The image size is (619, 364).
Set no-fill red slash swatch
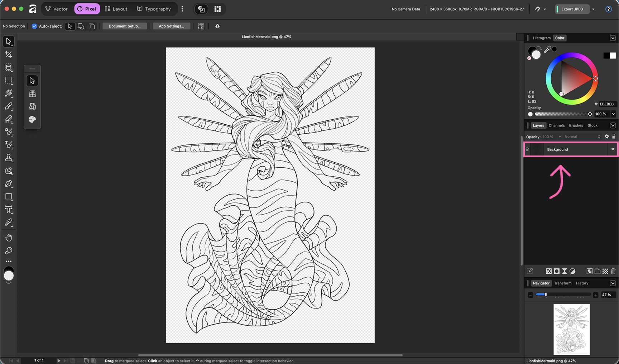pos(529,58)
